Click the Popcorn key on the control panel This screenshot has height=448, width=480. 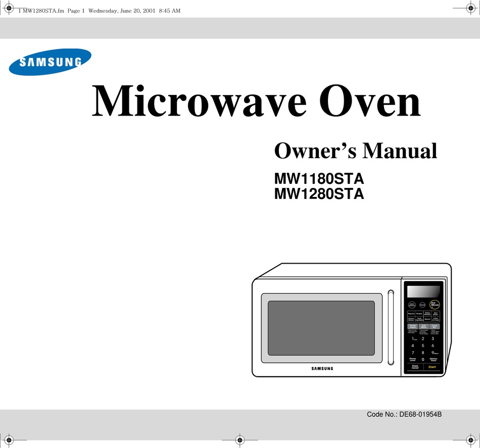coord(411,314)
